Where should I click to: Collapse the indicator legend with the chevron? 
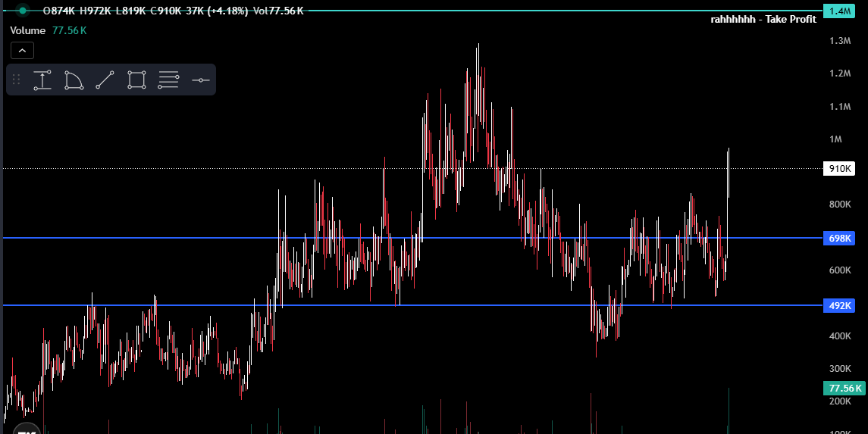[22, 50]
